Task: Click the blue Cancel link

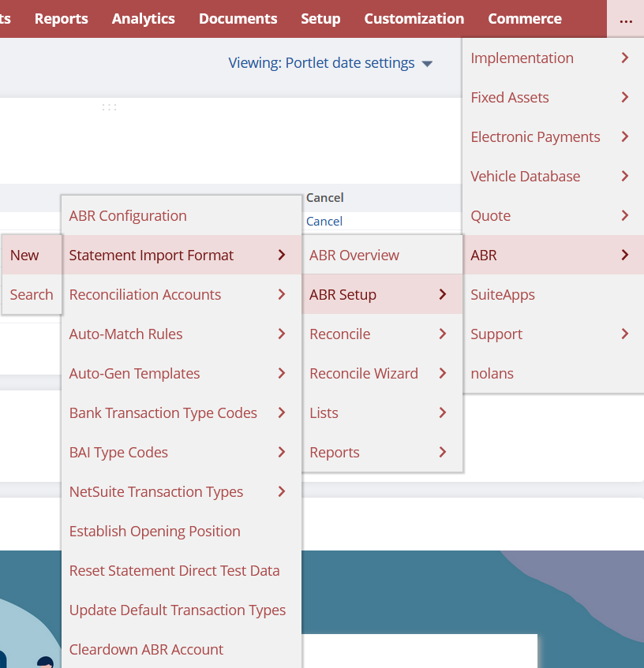Action: (324, 222)
